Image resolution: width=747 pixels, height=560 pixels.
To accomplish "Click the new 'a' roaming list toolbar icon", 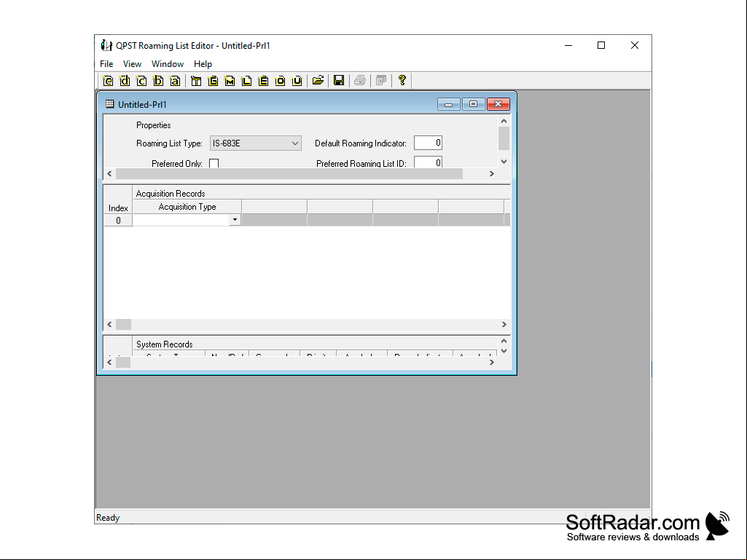I will [x=175, y=81].
